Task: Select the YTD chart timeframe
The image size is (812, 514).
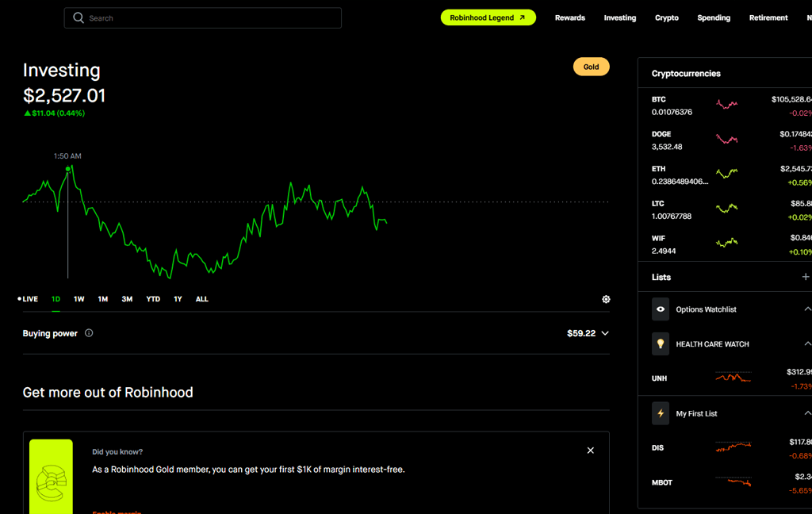Action: tap(153, 299)
